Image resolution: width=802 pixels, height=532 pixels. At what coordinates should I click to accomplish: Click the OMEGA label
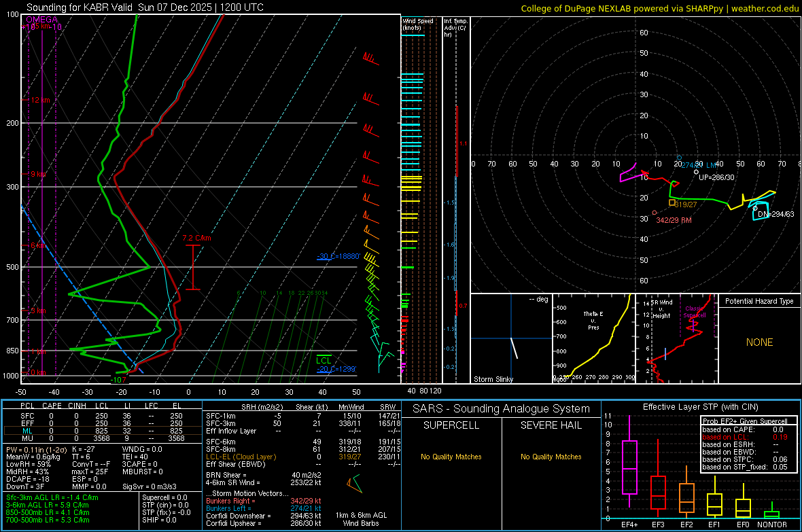coord(42,20)
